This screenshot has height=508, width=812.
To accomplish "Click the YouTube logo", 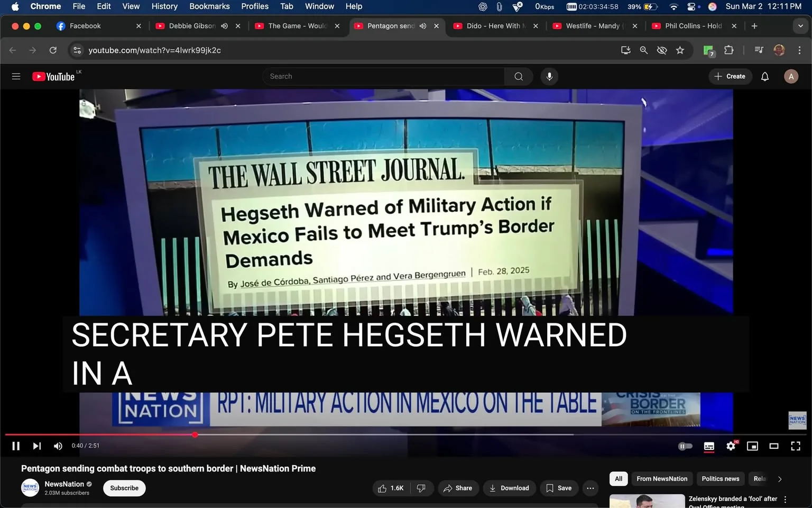I will 53,76.
